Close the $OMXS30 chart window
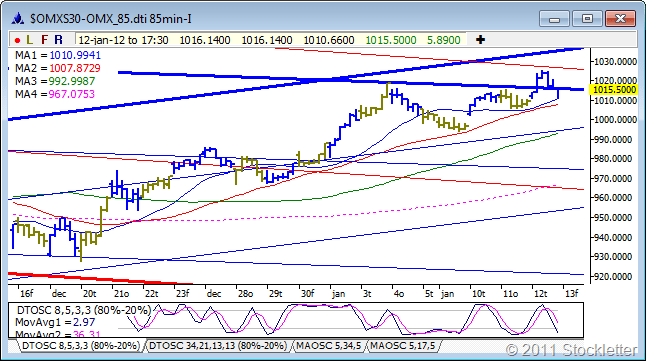 (620, 19)
